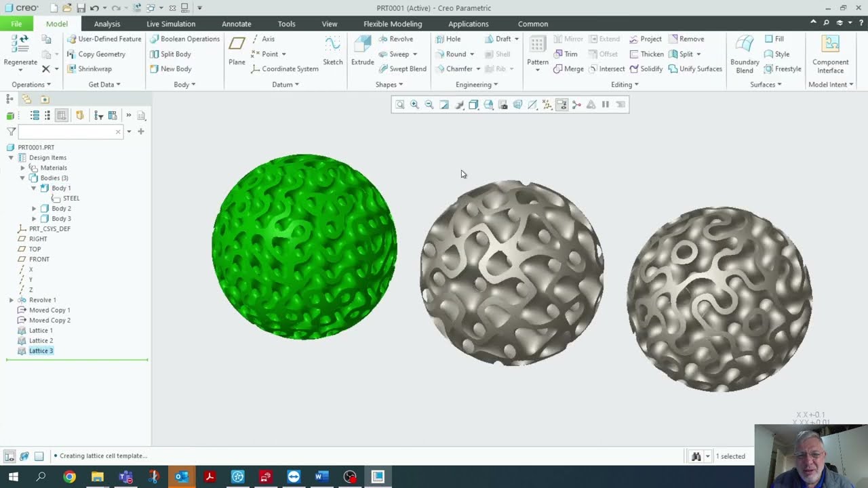Save the model from the quick access toolbar
868x488 pixels.
pos(81,8)
